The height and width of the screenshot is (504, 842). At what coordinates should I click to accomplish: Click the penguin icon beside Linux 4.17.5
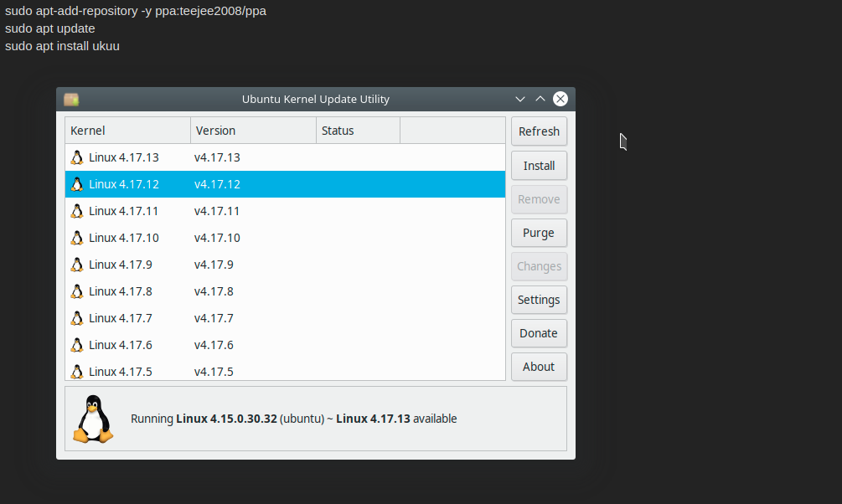(77, 372)
